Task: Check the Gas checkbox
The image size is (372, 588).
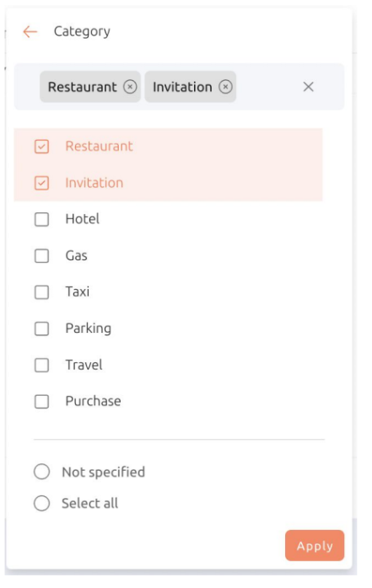Action: (x=41, y=256)
